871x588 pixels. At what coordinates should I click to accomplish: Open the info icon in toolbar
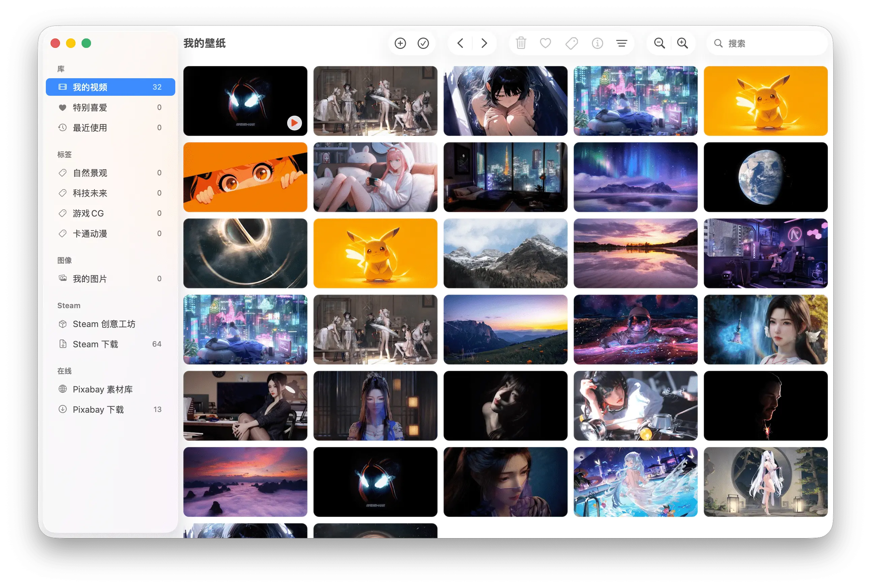(597, 43)
